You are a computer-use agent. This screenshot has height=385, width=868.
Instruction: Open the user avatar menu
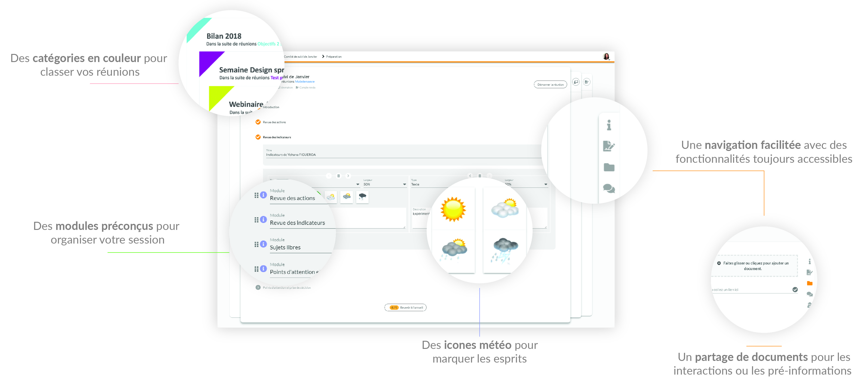click(x=606, y=56)
